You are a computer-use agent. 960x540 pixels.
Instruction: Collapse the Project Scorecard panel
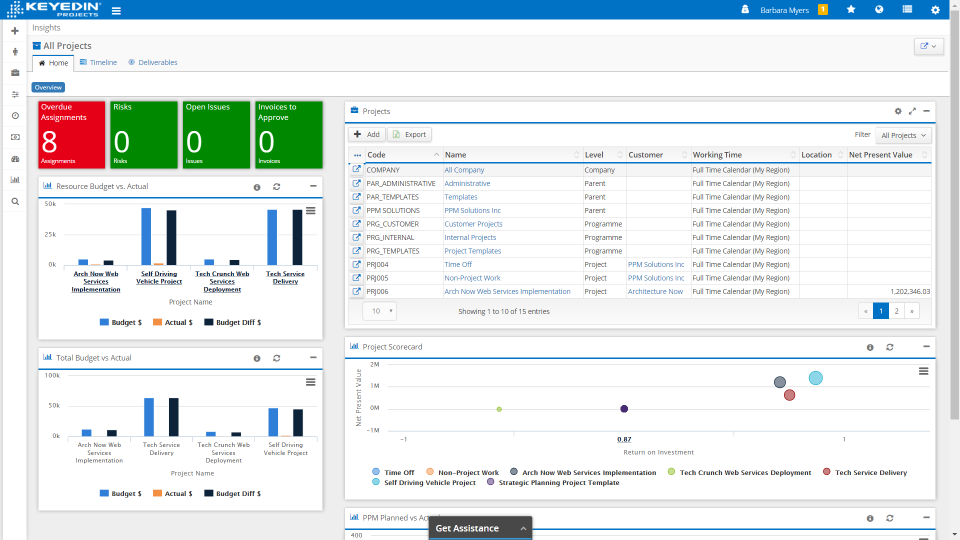[926, 347]
